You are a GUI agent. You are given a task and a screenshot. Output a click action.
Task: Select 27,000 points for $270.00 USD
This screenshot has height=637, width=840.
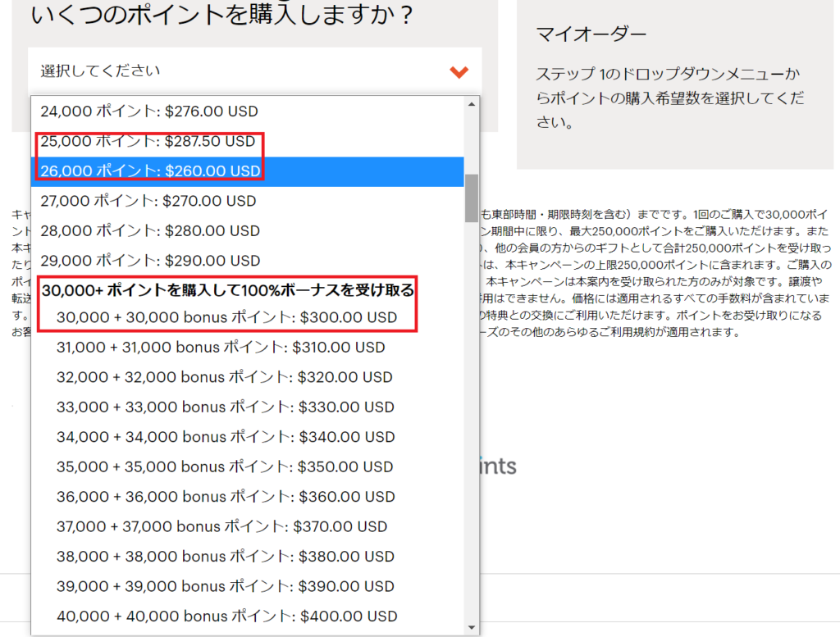[148, 201]
